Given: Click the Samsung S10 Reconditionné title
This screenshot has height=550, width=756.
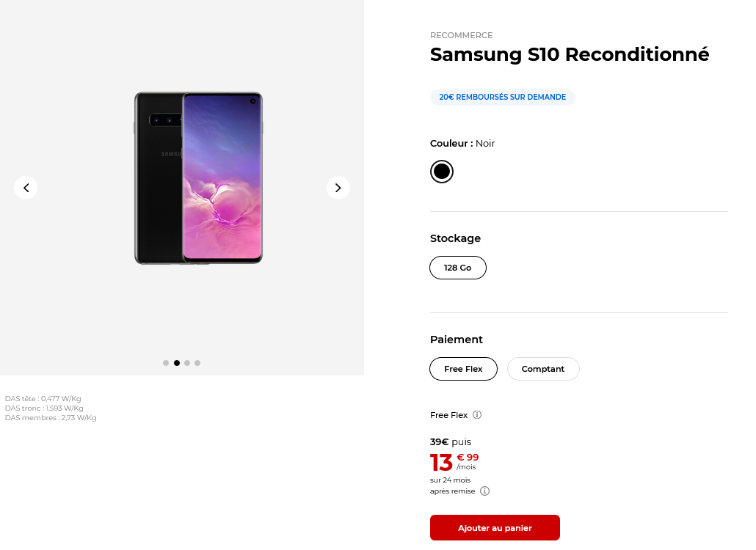Looking at the screenshot, I should pos(570,55).
